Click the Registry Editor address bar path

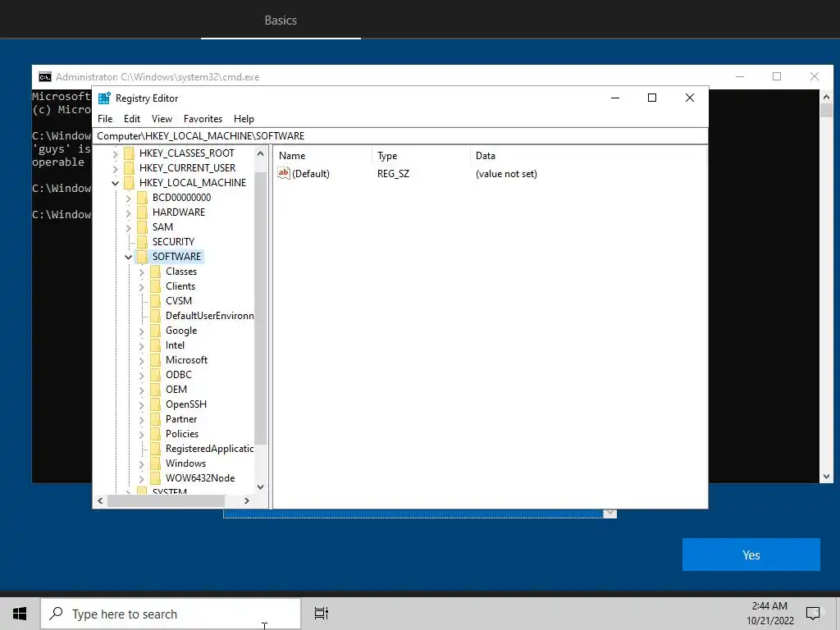399,136
